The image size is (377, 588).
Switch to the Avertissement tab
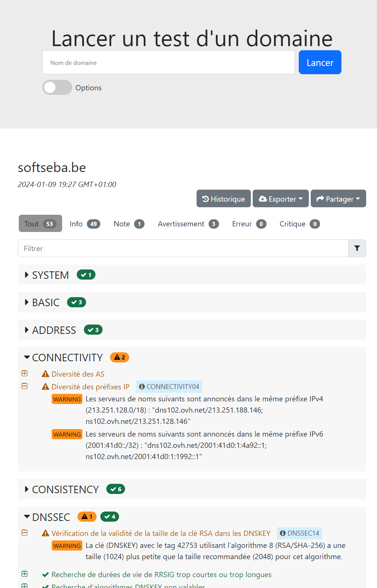tap(188, 224)
